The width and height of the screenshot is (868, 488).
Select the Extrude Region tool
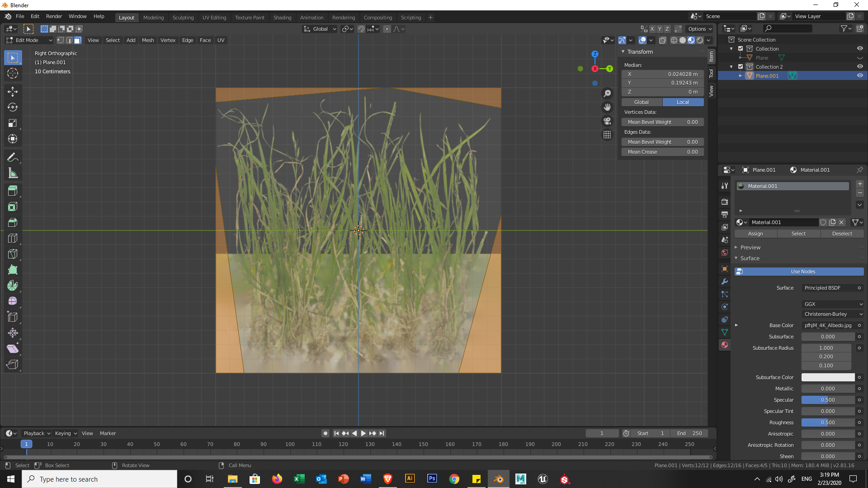[13, 191]
